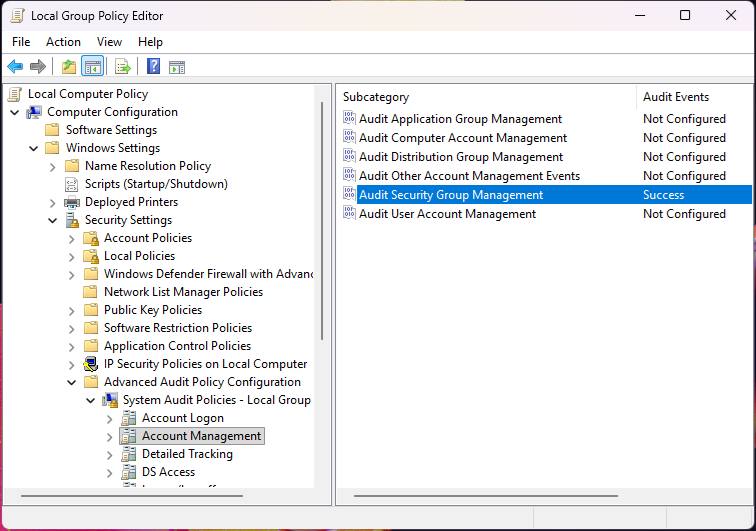
Task: Collapse the Computer Configuration node
Action: coord(14,112)
